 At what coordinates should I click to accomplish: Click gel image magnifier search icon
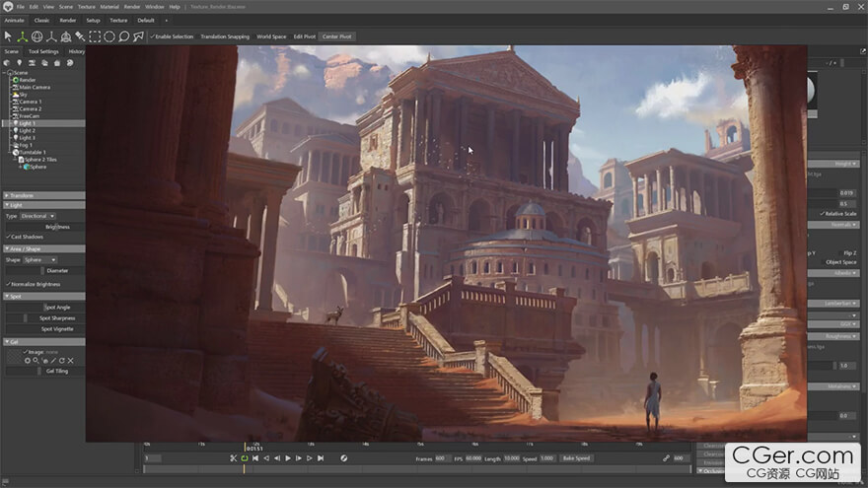point(36,361)
